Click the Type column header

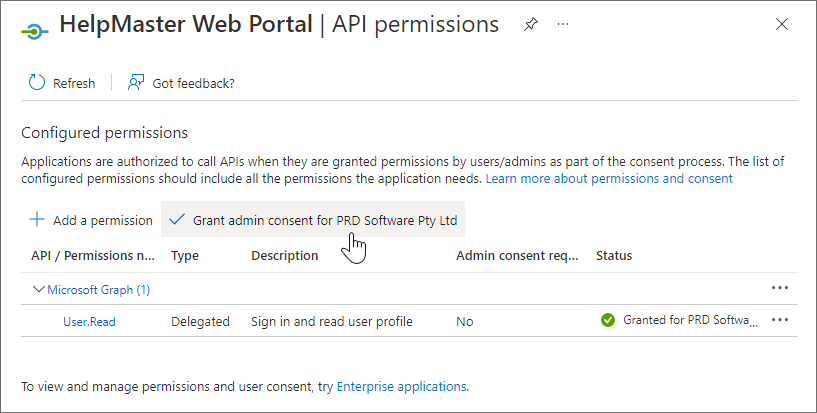coord(185,256)
